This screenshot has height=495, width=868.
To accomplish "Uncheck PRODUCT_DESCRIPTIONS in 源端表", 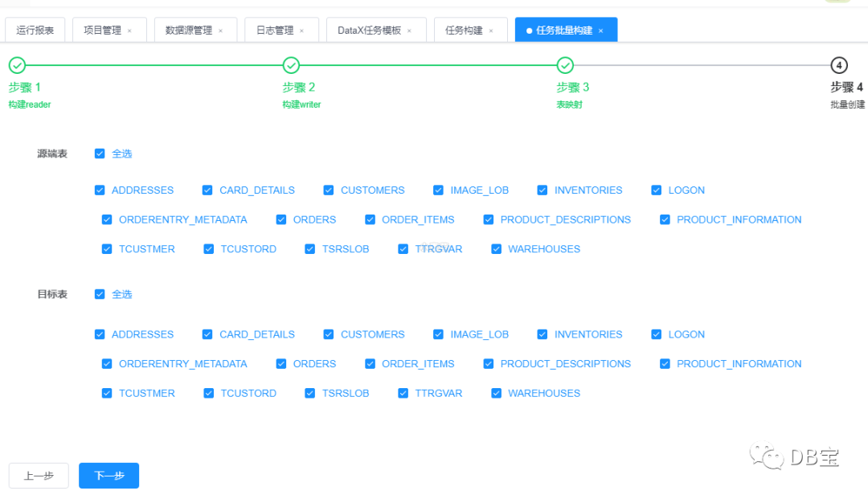I will [489, 219].
